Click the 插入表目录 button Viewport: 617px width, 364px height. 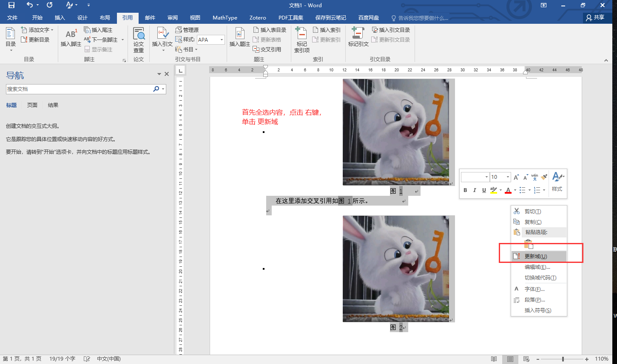point(270,30)
